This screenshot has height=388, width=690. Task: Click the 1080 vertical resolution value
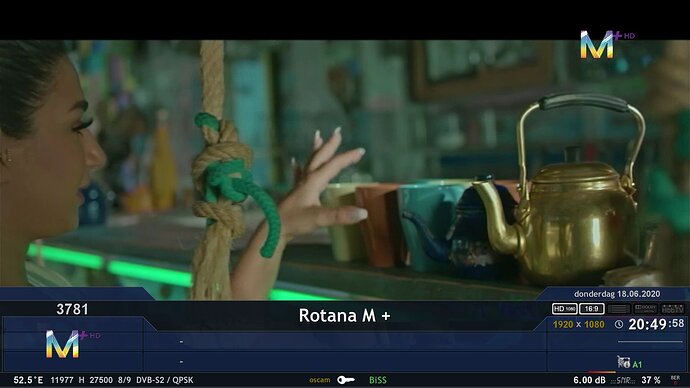pos(594,324)
